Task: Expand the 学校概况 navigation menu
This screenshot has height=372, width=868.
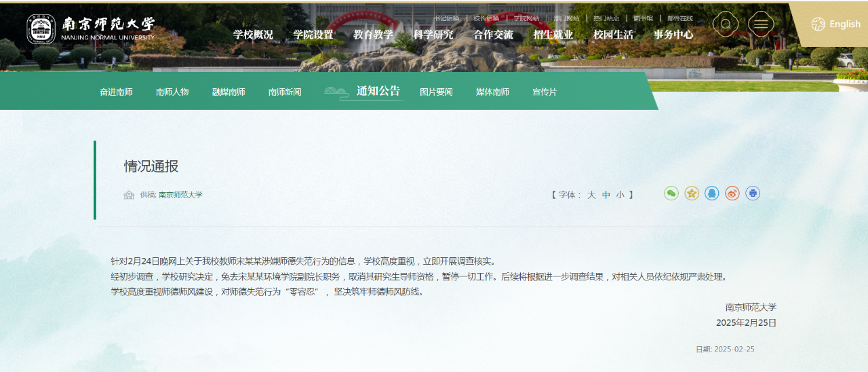Action: (x=253, y=35)
